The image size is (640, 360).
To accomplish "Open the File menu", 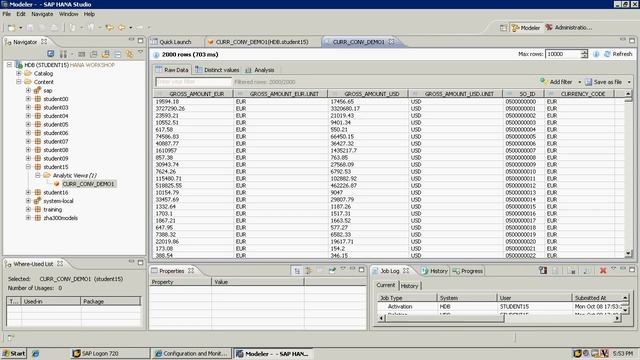I will pyautogui.click(x=7, y=14).
